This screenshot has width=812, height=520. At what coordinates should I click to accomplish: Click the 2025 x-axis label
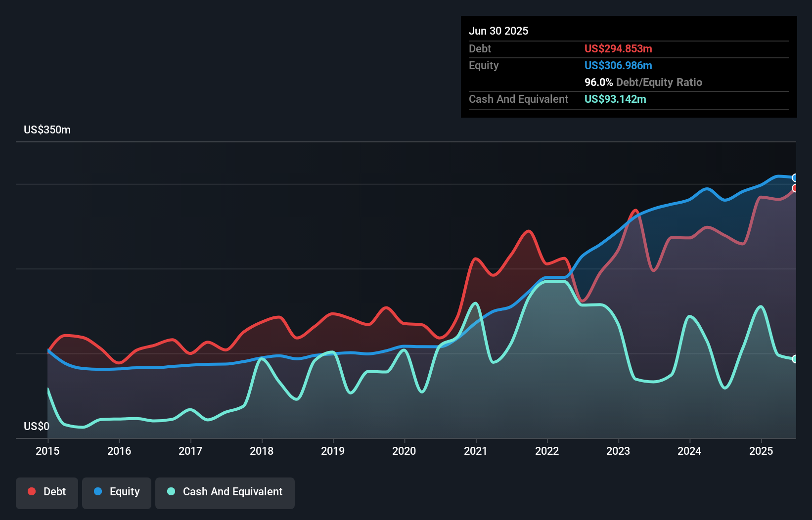tap(761, 451)
